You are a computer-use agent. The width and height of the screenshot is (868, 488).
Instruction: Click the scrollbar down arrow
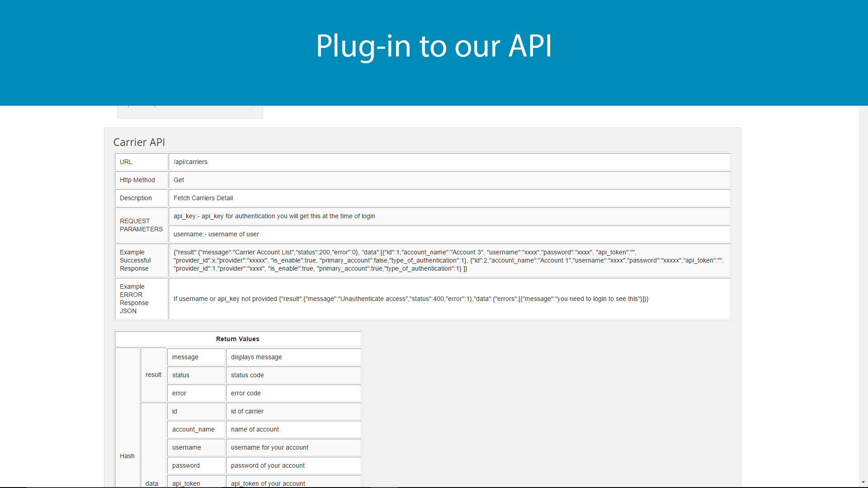click(x=863, y=482)
